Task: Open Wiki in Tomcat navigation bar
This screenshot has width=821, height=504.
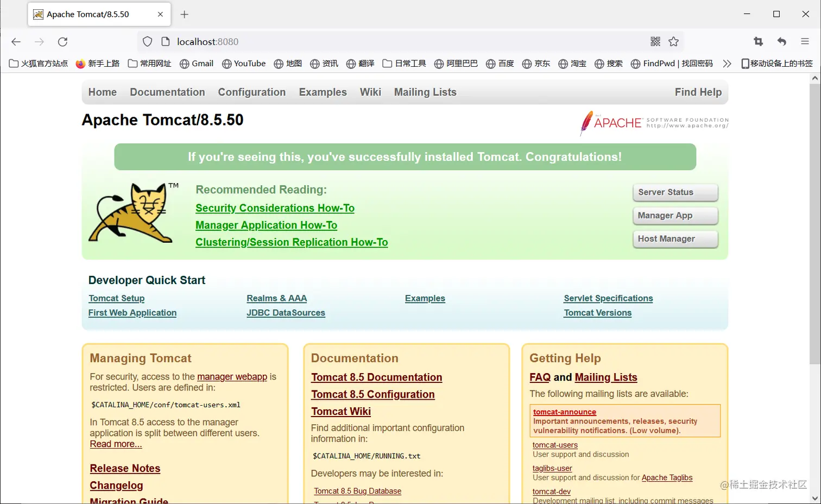Action: (370, 92)
